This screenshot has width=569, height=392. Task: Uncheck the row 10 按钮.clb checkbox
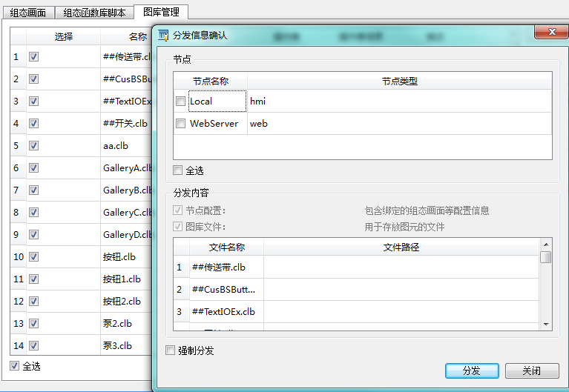click(x=33, y=256)
